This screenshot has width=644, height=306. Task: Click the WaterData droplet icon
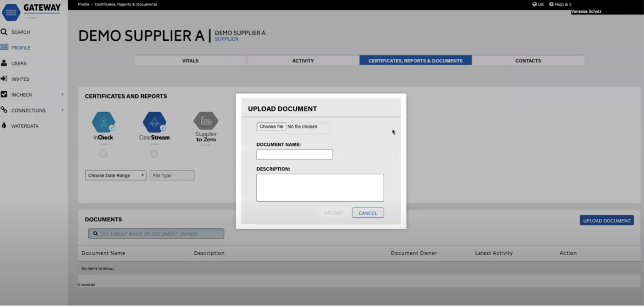[4, 126]
